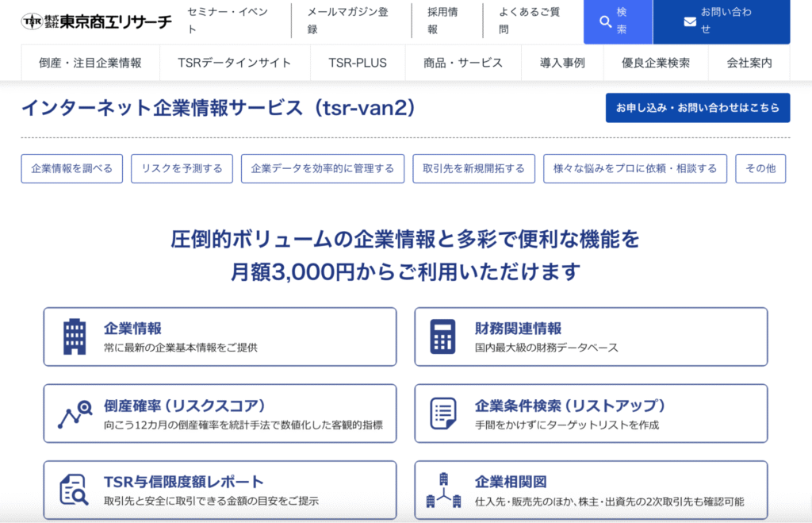Image resolution: width=812 pixels, height=523 pixels.
Task: Click the text 取引先と安全に取引できる金額の目安をご提示
Action: tap(211, 502)
